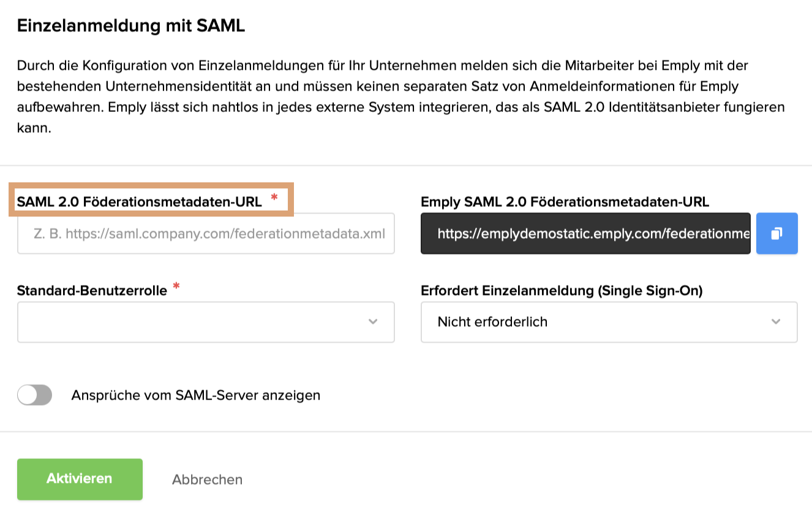This screenshot has width=812, height=525.
Task: Toggle the switch for showing SAML server claims
Action: click(x=34, y=395)
